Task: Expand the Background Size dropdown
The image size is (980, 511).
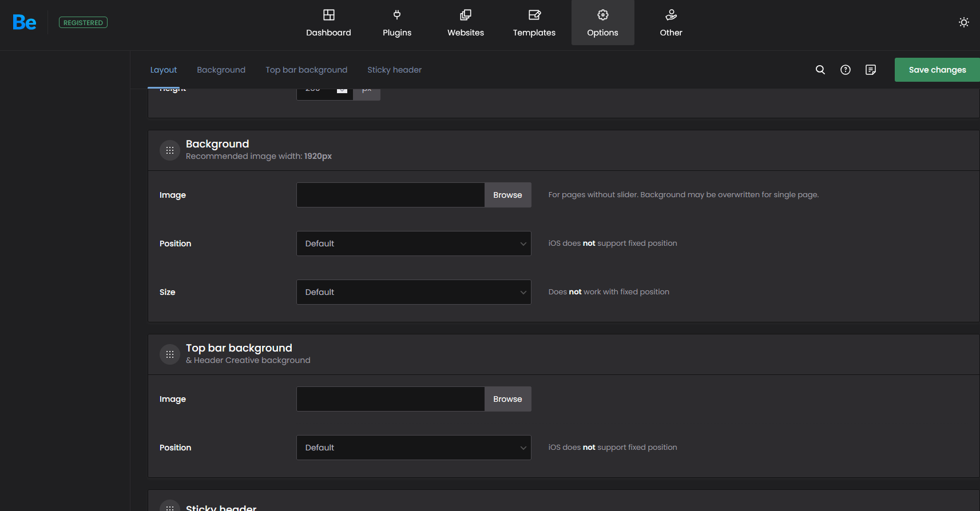Action: (414, 292)
